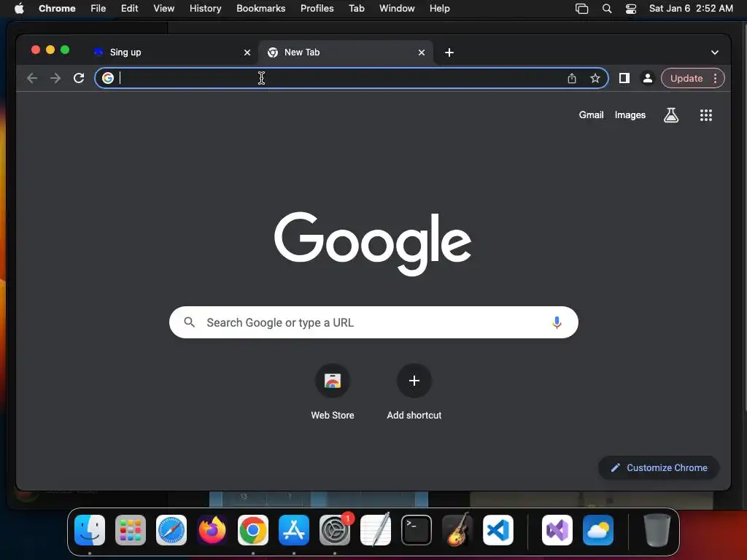Open the Help menu
This screenshot has width=747, height=560.
[x=439, y=9]
